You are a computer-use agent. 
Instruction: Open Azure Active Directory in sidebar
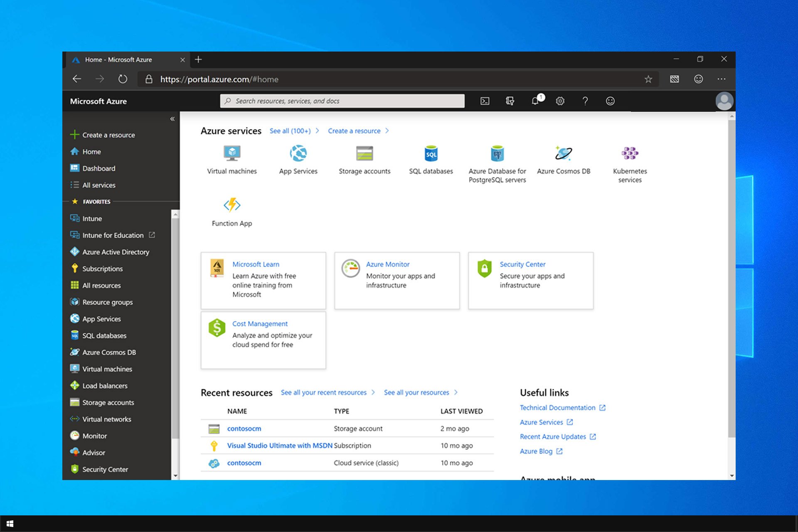[x=110, y=252]
